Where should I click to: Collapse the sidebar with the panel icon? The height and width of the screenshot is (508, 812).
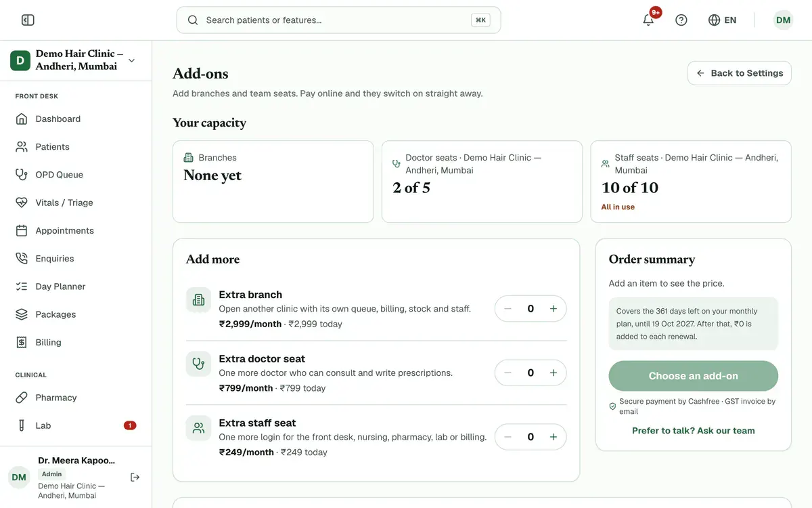pyautogui.click(x=28, y=20)
